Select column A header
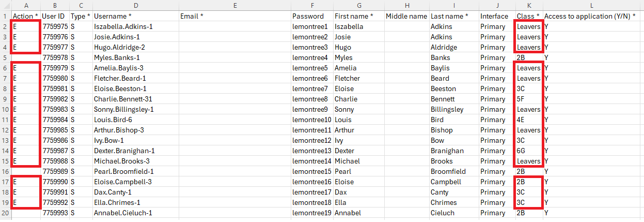Viewport: 644px width, 222px height. click(25, 5)
